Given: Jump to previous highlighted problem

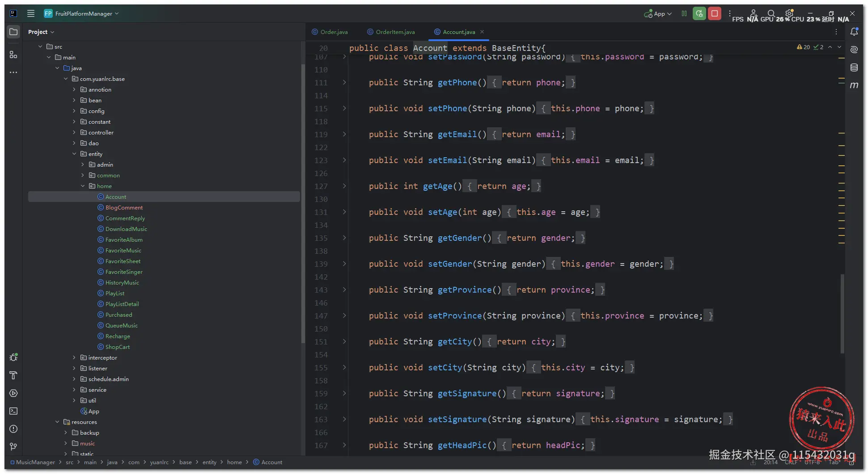Looking at the screenshot, I should coord(830,47).
